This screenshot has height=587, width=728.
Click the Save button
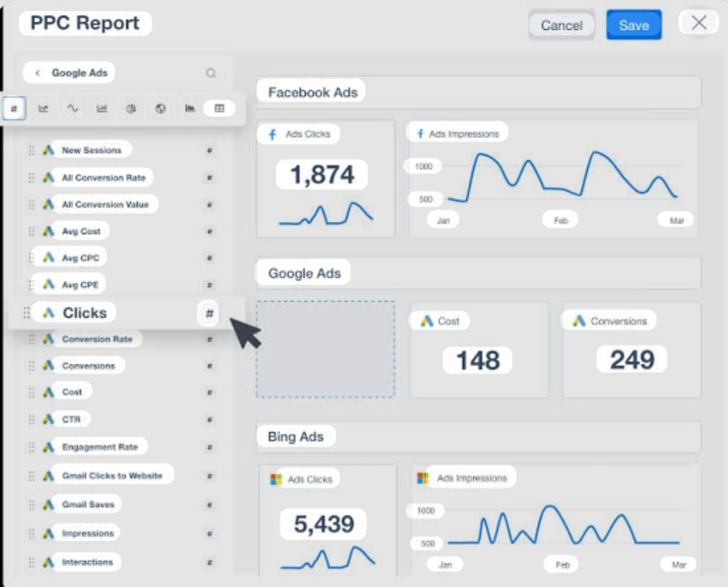point(633,25)
